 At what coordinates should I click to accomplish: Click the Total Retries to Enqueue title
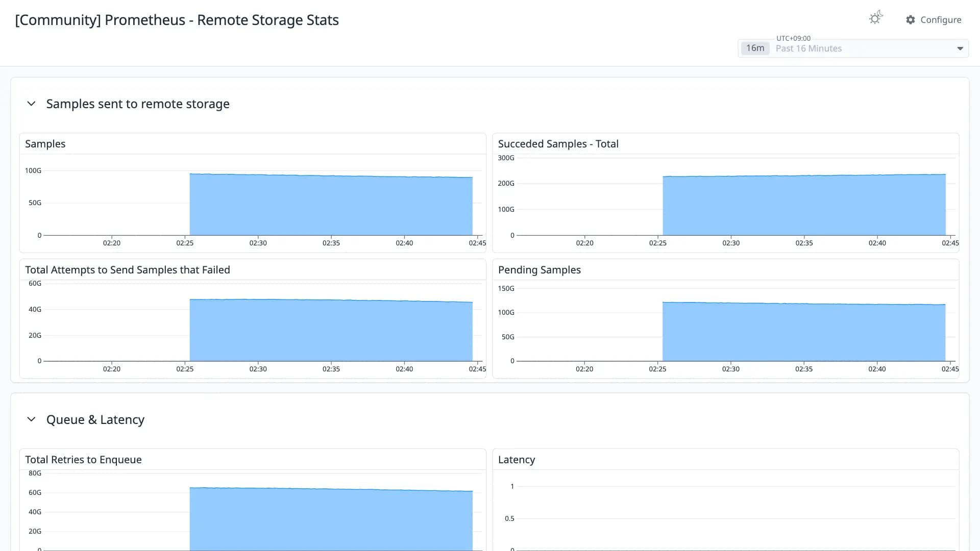[x=83, y=460]
